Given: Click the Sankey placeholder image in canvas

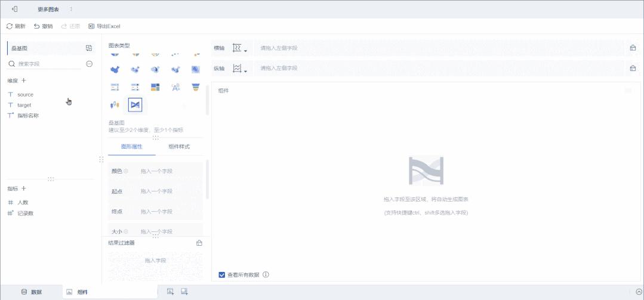Looking at the screenshot, I should coord(426,171).
